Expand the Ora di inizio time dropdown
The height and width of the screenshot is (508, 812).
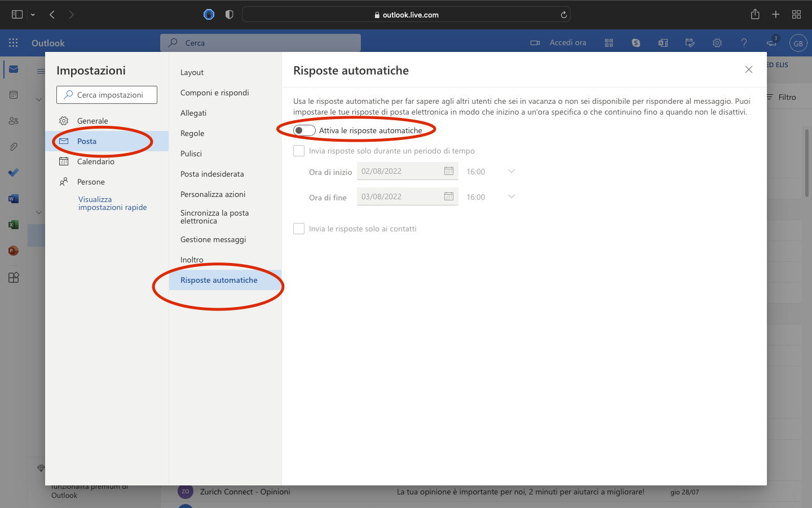pos(510,171)
